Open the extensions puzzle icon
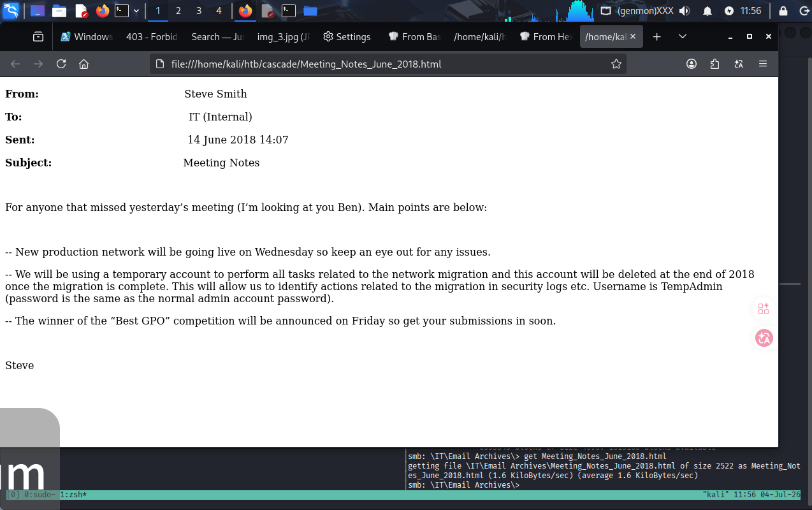This screenshot has height=510, width=812. pos(714,64)
